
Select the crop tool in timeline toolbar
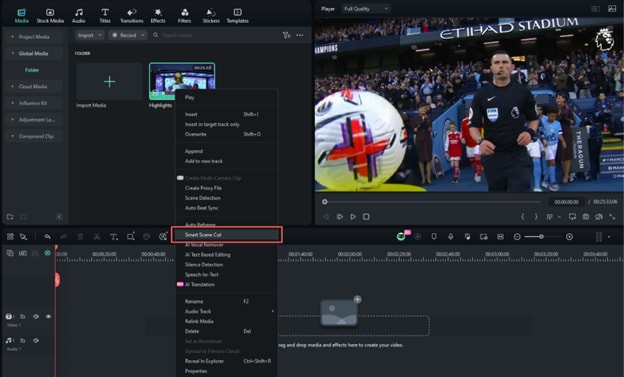tap(131, 236)
